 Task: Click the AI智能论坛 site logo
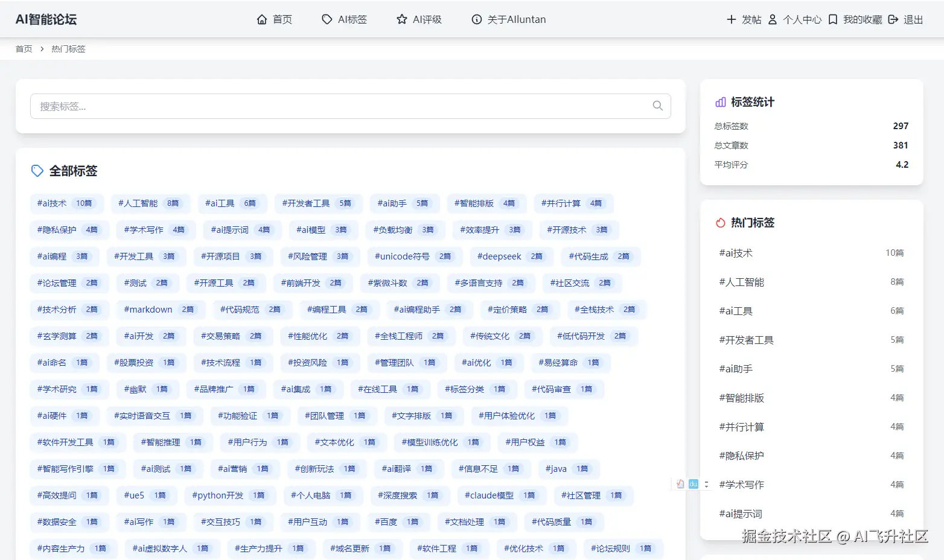46,19
